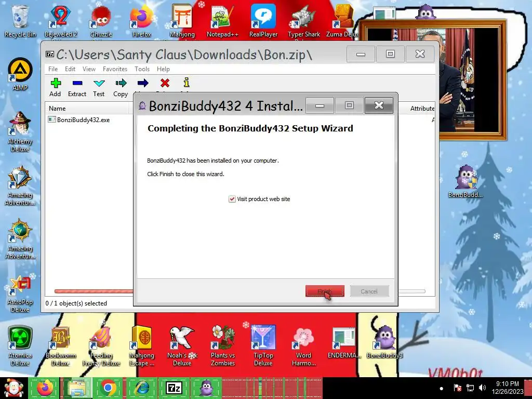
Task: Click Cancel in the setup wizard
Action: click(369, 291)
